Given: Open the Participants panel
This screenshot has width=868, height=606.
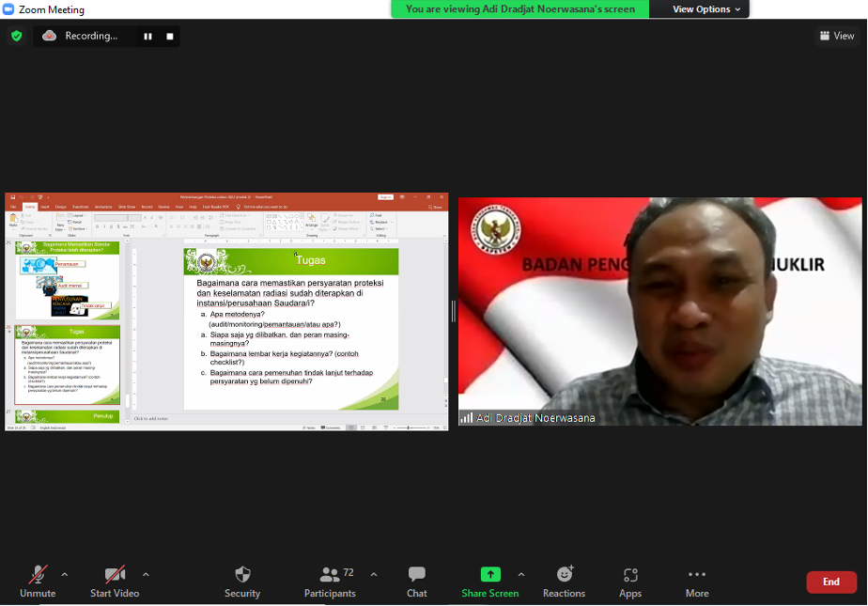Looking at the screenshot, I should point(330,582).
